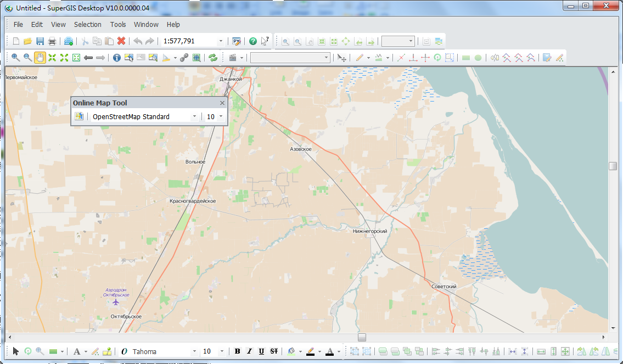Click the Rotate feature green circle icon

pyautogui.click(x=437, y=58)
